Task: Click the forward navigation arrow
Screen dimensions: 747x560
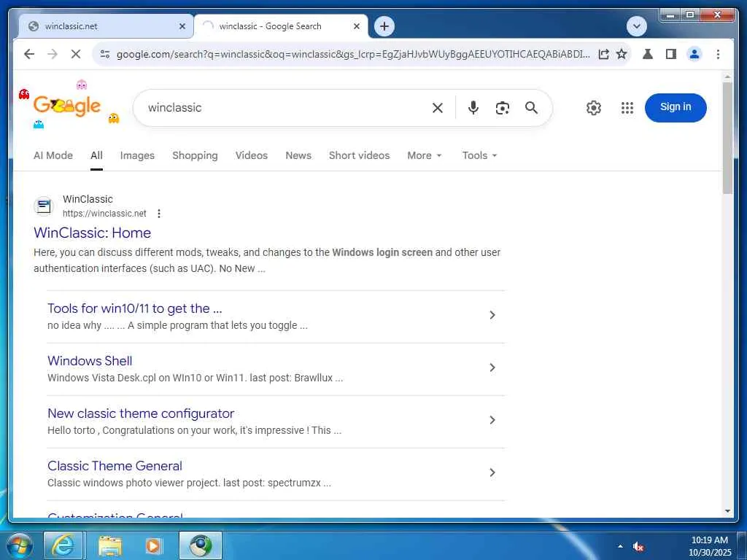Action: pyautogui.click(x=53, y=54)
